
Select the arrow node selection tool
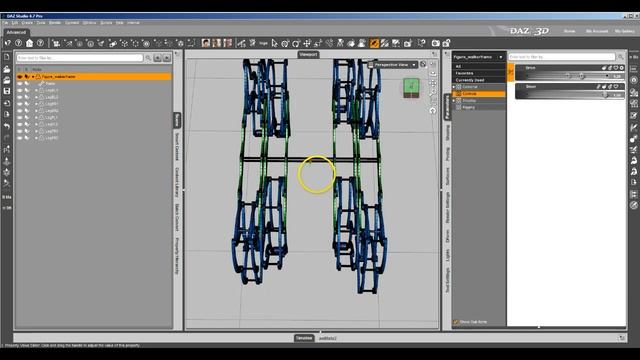(274, 43)
